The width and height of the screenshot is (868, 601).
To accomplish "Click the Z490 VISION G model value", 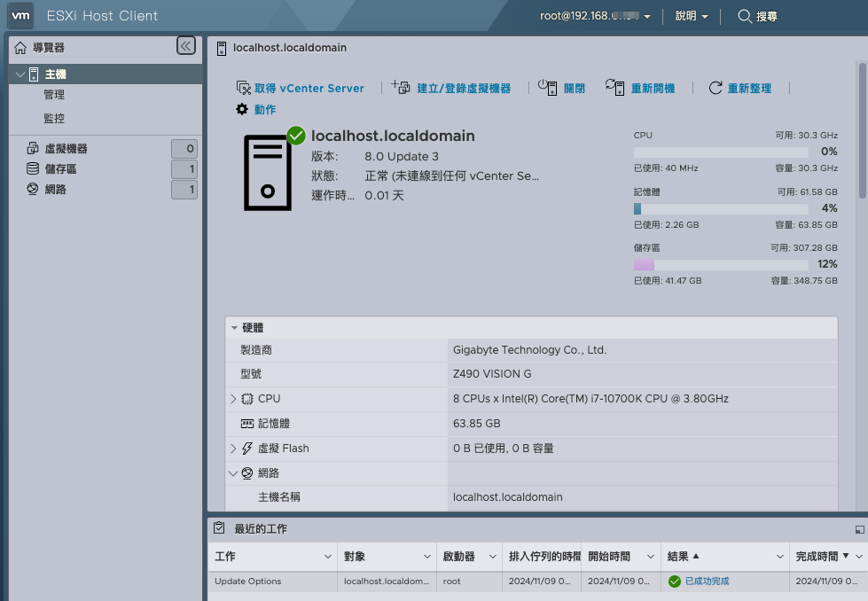I will click(491, 373).
